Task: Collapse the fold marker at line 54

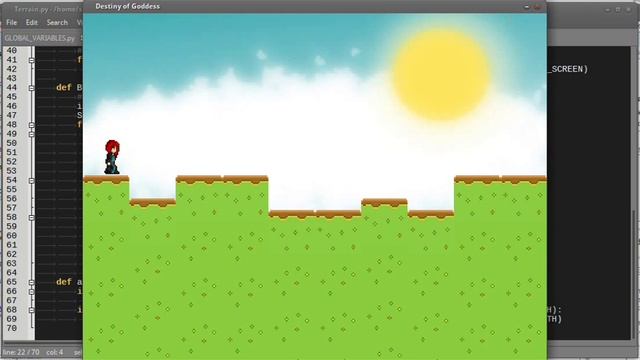Action: (31, 180)
